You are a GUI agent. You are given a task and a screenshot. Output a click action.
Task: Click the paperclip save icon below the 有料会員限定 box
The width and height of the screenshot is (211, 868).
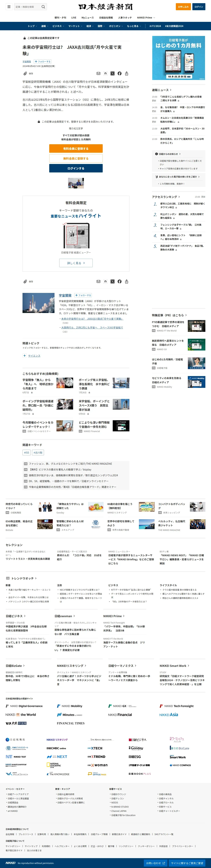[25, 281]
